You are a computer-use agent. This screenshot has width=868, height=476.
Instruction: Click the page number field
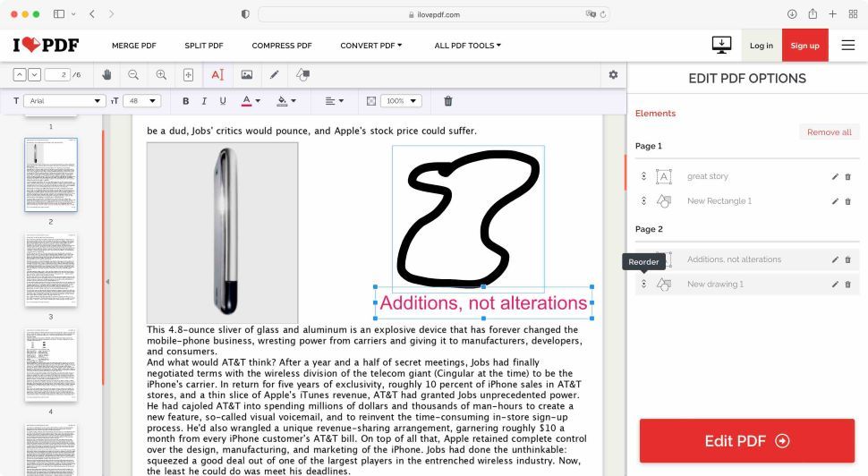57,75
